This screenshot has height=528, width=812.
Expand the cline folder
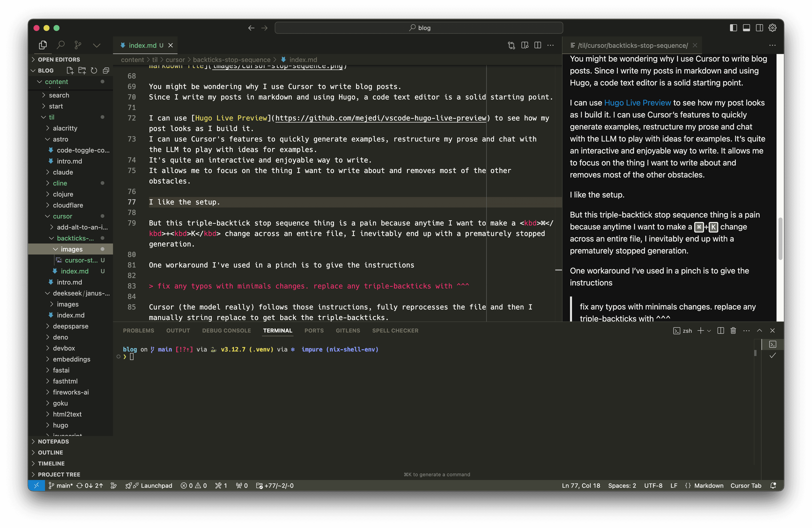(60, 183)
